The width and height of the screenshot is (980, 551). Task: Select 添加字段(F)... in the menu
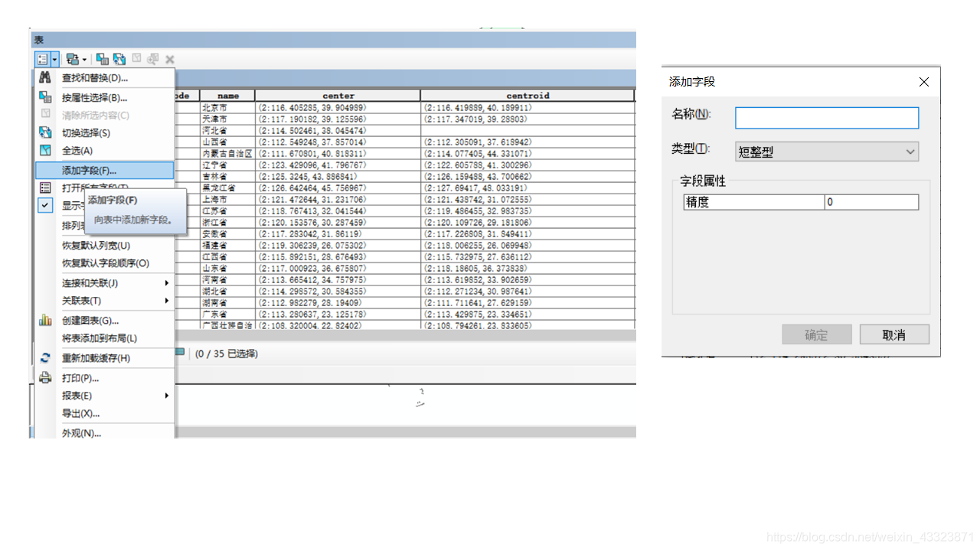(105, 170)
